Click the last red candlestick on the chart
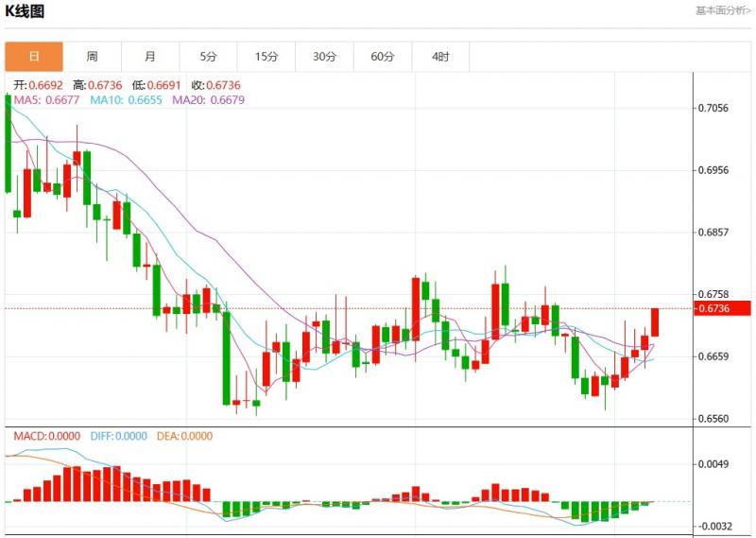This screenshot has height=538, width=756. pos(655,322)
